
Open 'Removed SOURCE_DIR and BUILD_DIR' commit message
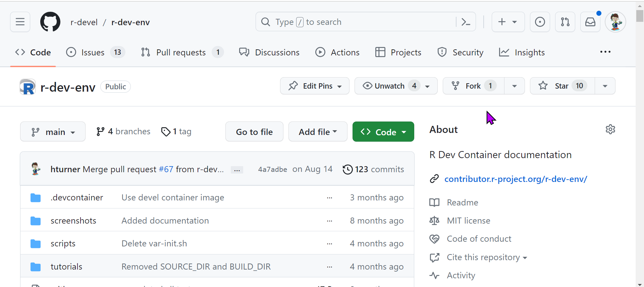point(196,267)
